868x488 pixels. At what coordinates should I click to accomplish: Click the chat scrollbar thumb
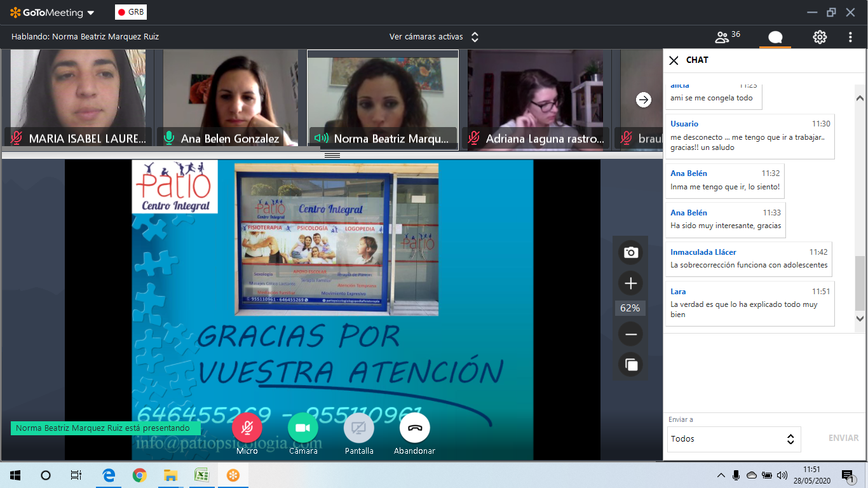coord(860,284)
